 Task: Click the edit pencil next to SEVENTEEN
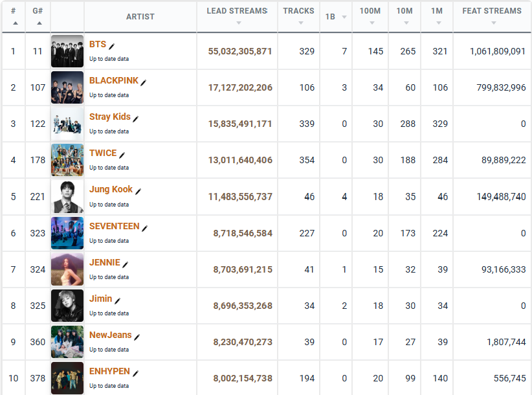tap(145, 229)
